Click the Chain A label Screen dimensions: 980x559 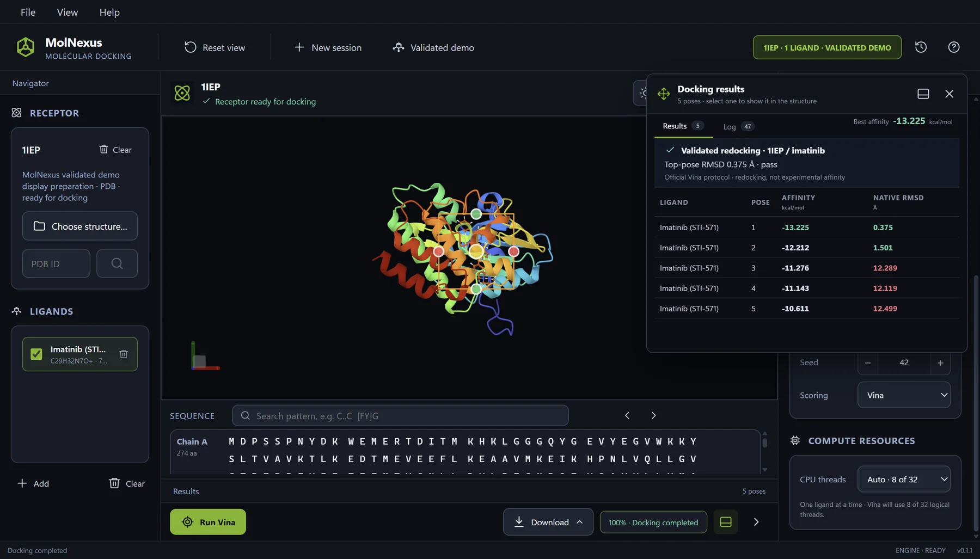tap(192, 442)
